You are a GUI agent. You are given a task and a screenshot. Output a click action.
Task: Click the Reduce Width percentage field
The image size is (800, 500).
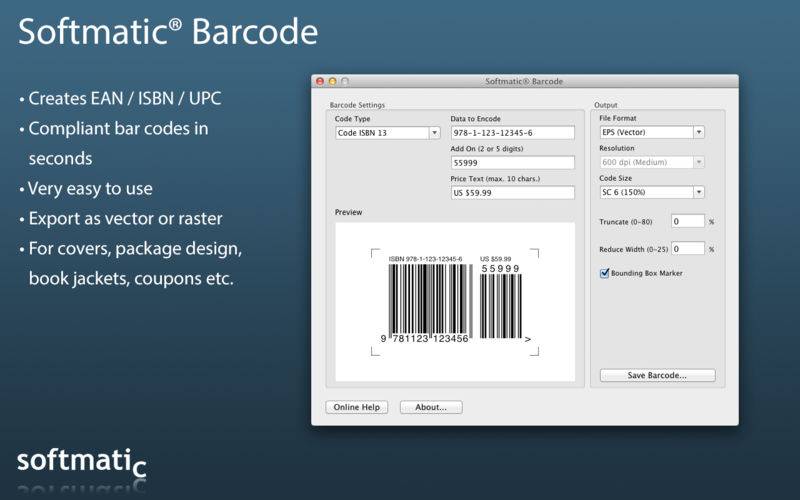687,249
